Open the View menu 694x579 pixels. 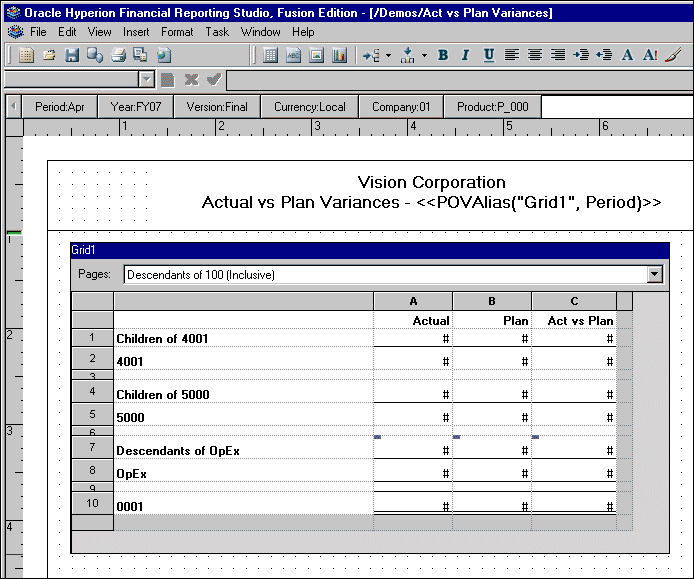tap(100, 32)
